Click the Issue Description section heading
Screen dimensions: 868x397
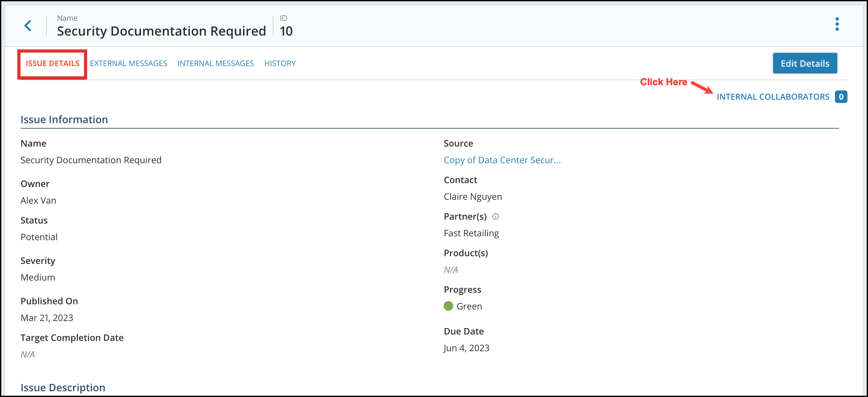[x=63, y=388]
